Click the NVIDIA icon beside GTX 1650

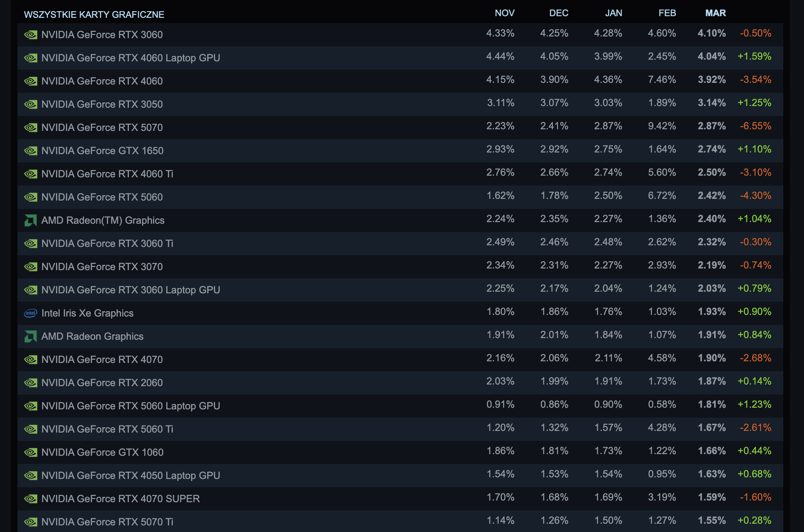click(30, 151)
